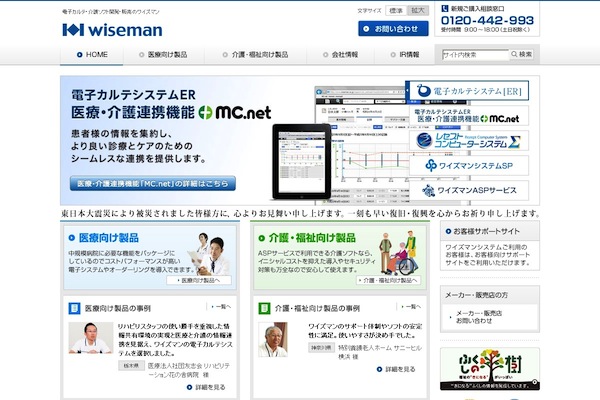Click the 神奈川県 prefecture tag
The width and height of the screenshot is (600, 400).
[321, 348]
